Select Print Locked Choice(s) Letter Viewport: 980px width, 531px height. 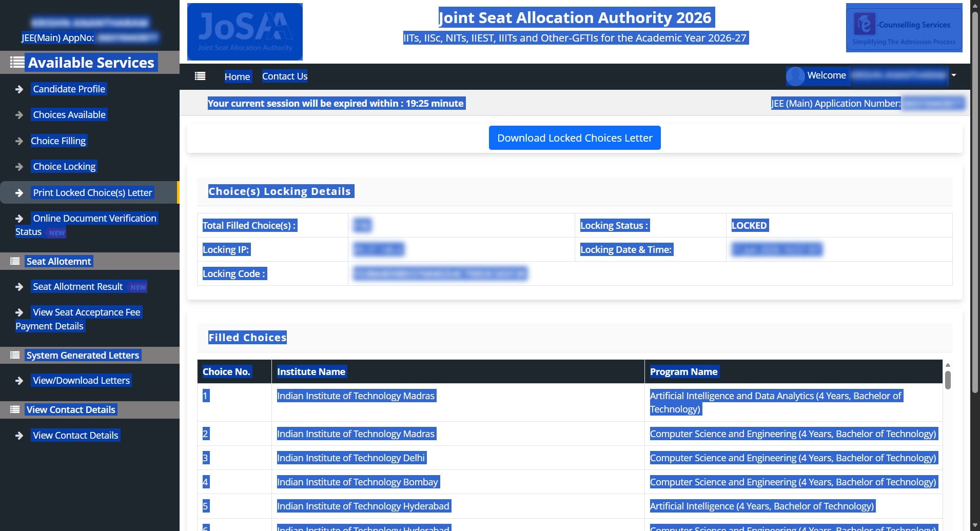[x=92, y=192]
